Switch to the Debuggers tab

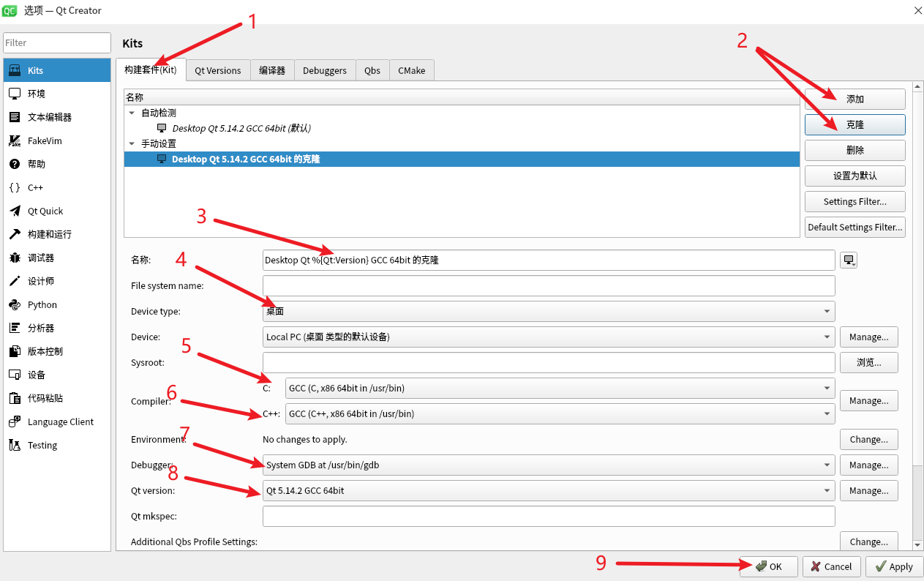coord(325,70)
